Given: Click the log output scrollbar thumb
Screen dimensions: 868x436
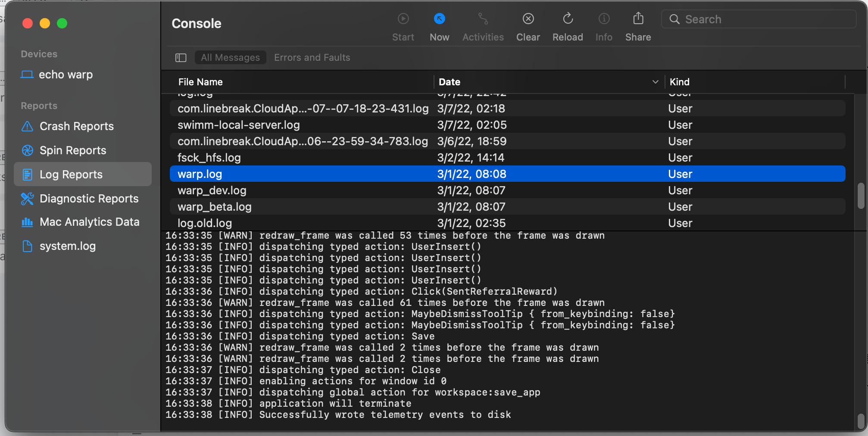Looking at the screenshot, I should [x=861, y=421].
